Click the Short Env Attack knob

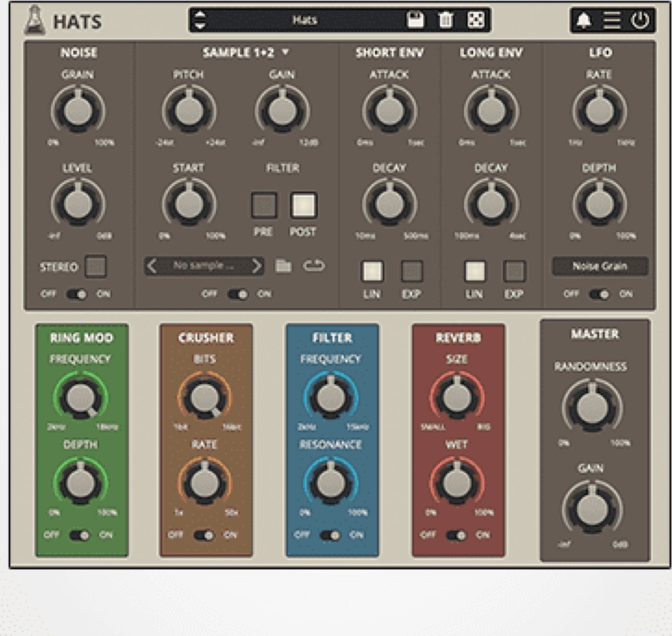click(390, 111)
